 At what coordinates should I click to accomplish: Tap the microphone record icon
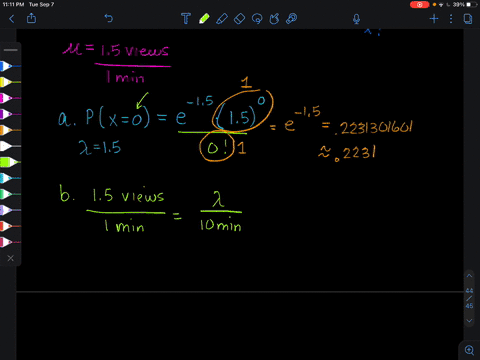[x=356, y=19]
